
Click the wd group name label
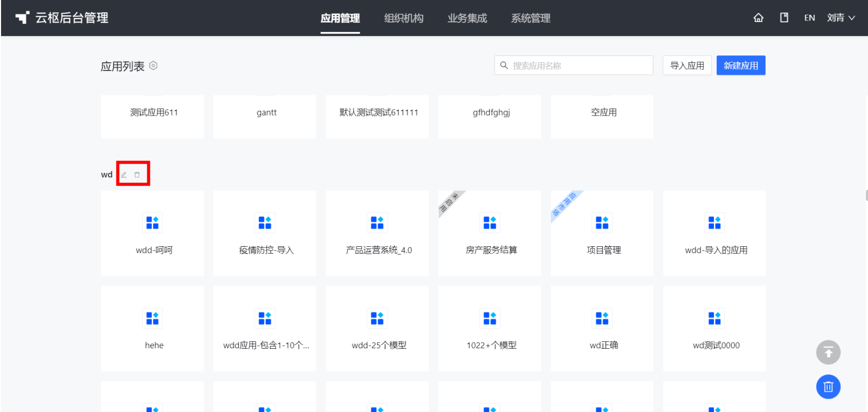click(107, 175)
